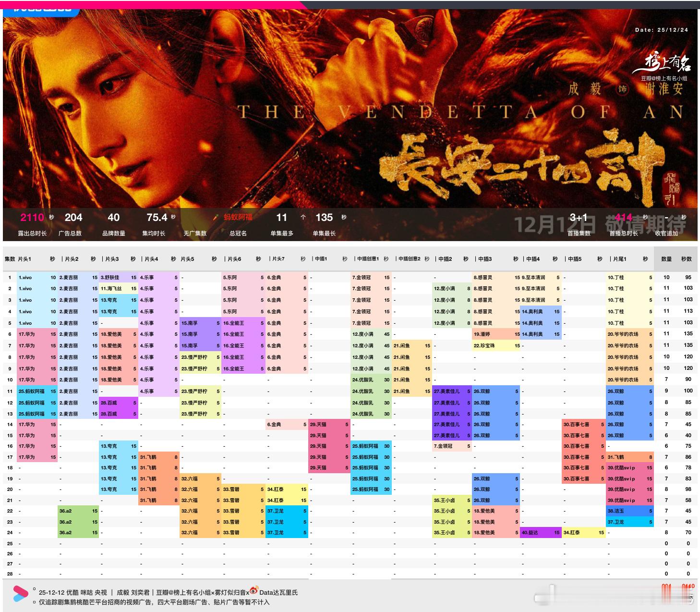
Task: Click the 2110 total exposure value
Action: [x=32, y=217]
